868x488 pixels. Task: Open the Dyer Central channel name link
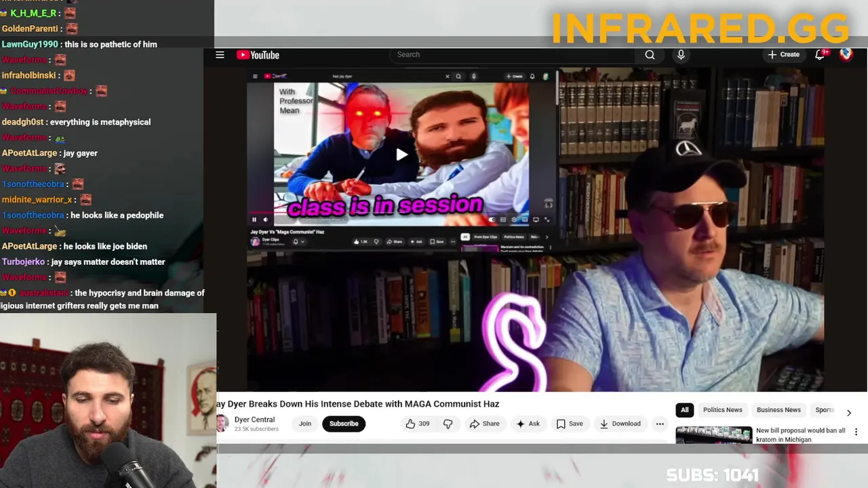(254, 420)
